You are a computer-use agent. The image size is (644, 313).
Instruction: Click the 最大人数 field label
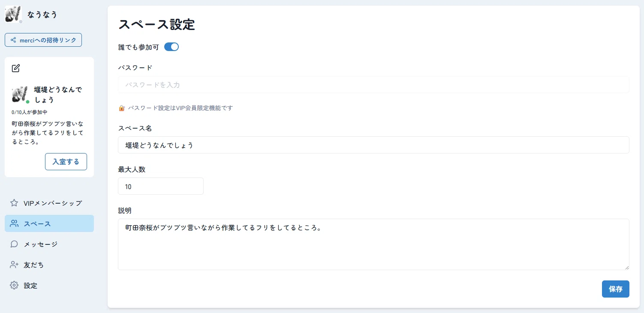tap(132, 169)
